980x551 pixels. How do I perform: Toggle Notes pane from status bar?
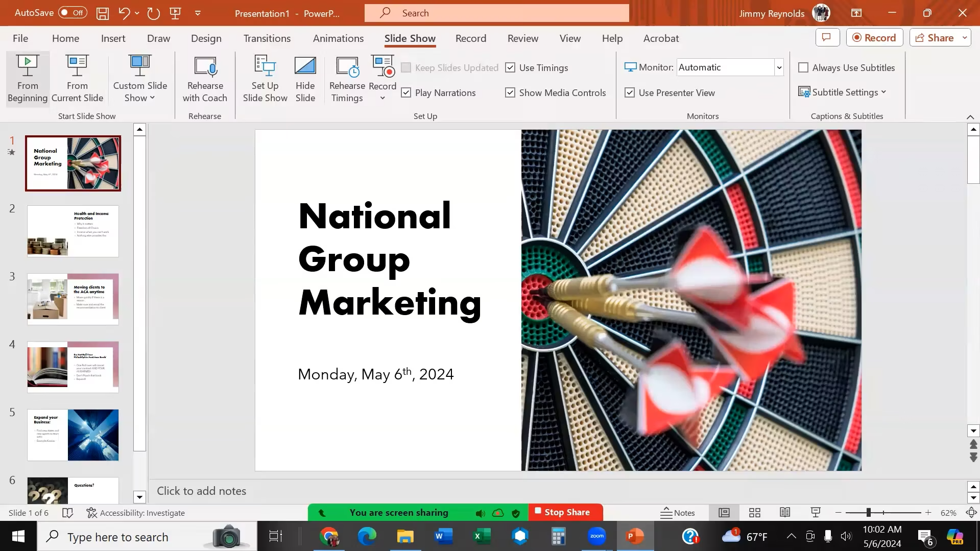click(677, 513)
